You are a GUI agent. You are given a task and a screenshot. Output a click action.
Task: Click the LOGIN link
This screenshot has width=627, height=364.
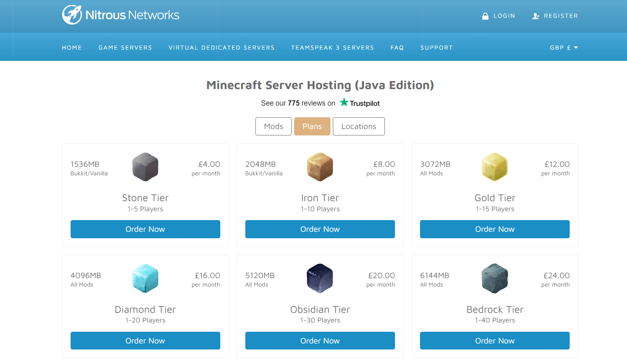pos(504,16)
